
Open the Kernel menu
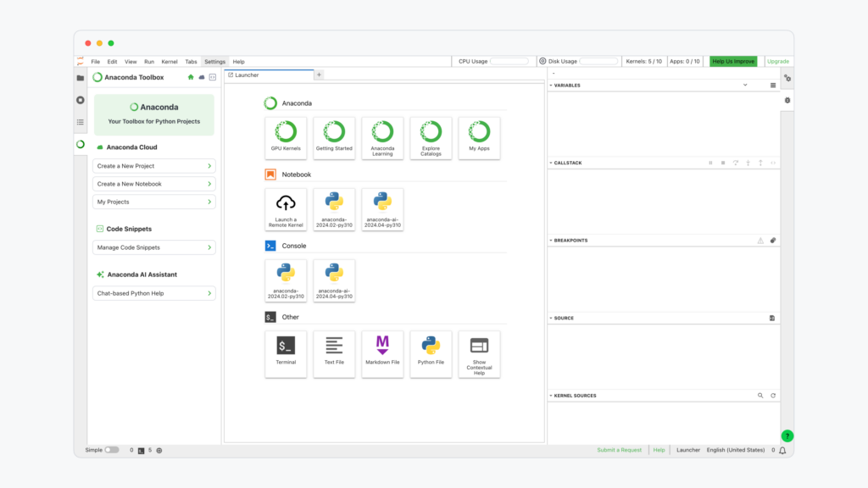coord(170,62)
